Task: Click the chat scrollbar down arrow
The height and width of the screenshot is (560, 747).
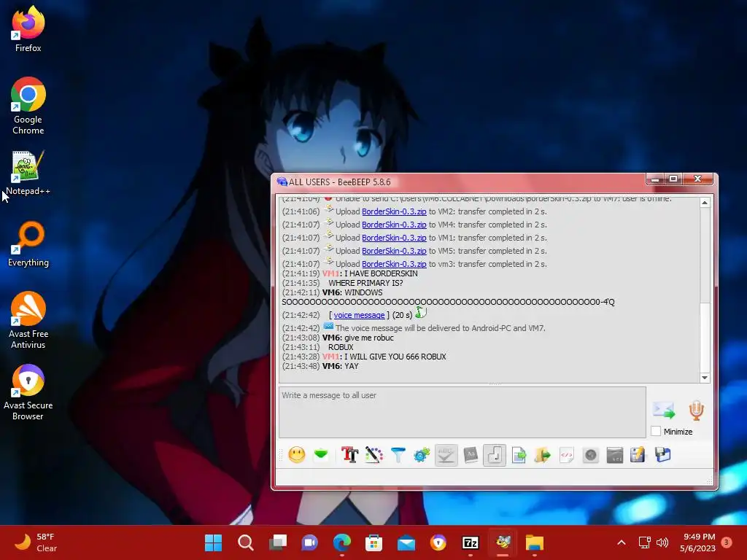Action: coord(705,378)
